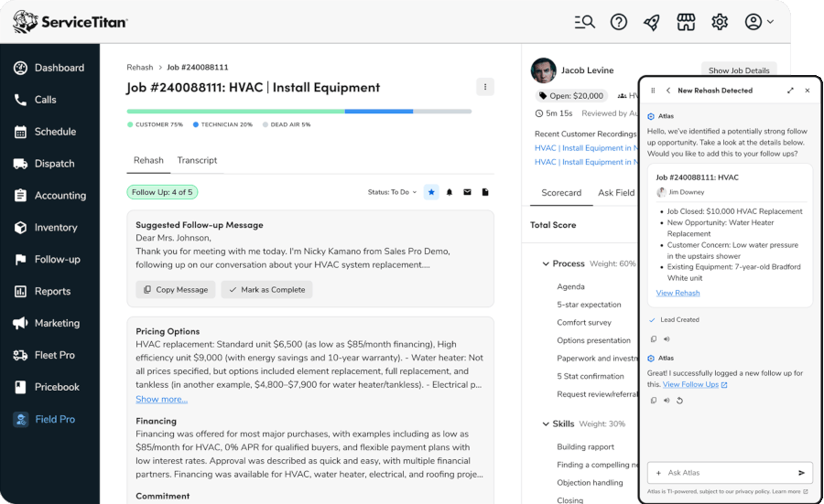Screen dimensions: 824x504
Task: Select Objection handling scorecard item
Action: [590, 482]
